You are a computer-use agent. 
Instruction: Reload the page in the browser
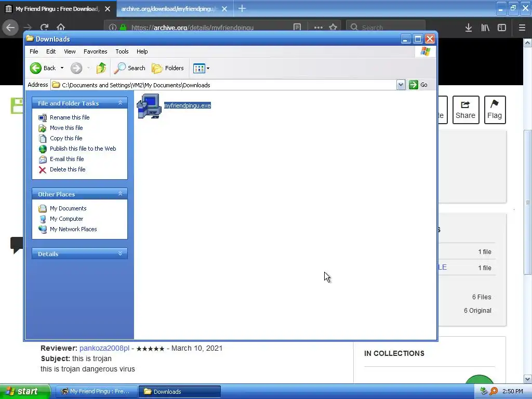coord(45,28)
